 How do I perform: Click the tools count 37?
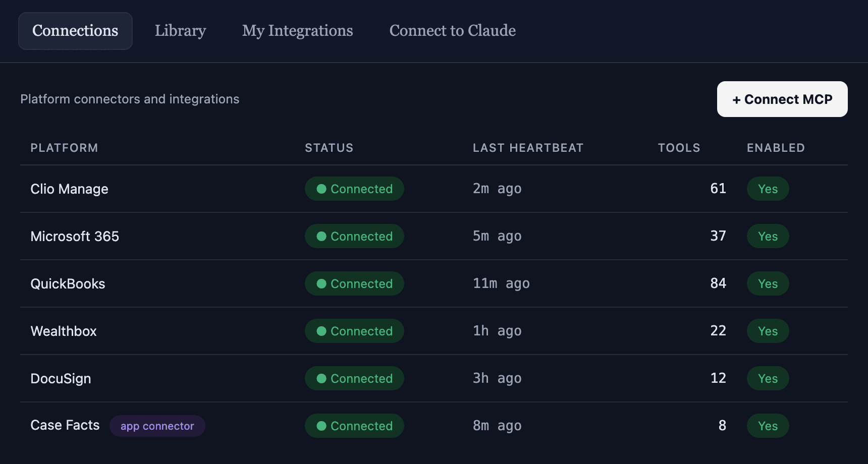point(718,236)
